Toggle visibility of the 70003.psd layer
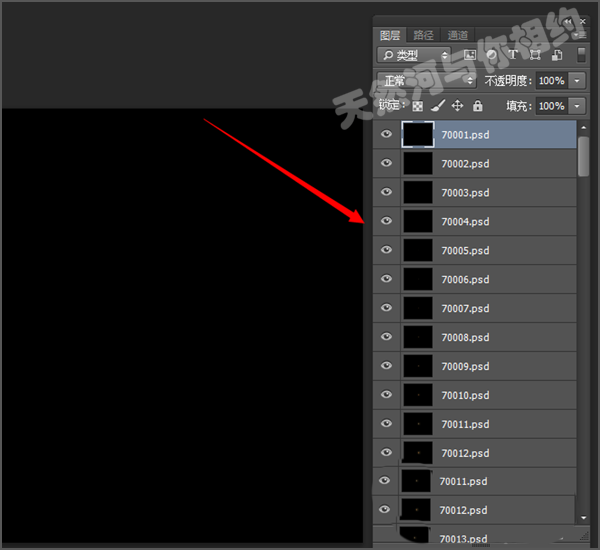This screenshot has width=600, height=550. click(386, 191)
